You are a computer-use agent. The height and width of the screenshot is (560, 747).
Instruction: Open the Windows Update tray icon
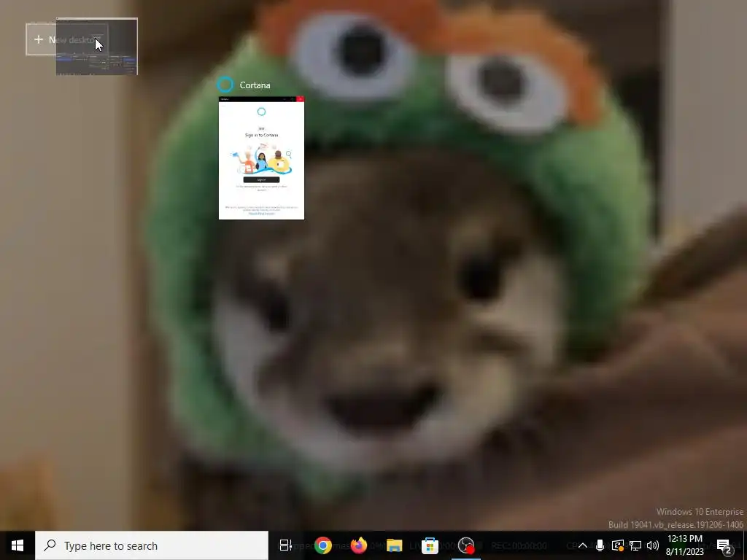[617, 545]
